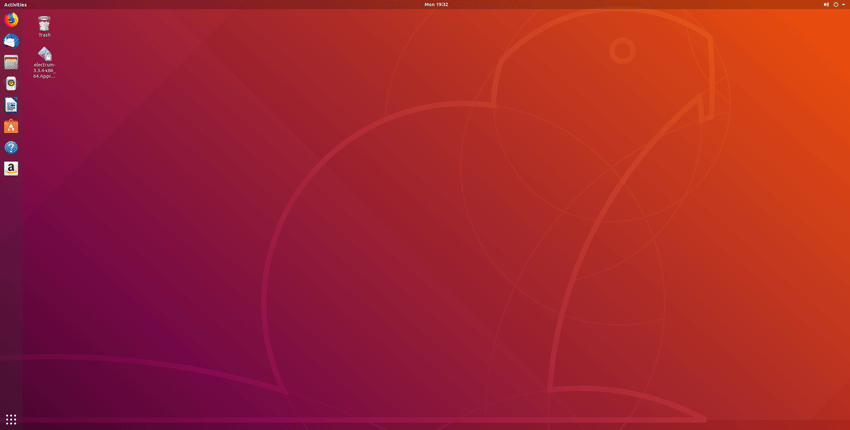Click the power icon in the top bar
The image size is (850, 430).
point(835,4)
